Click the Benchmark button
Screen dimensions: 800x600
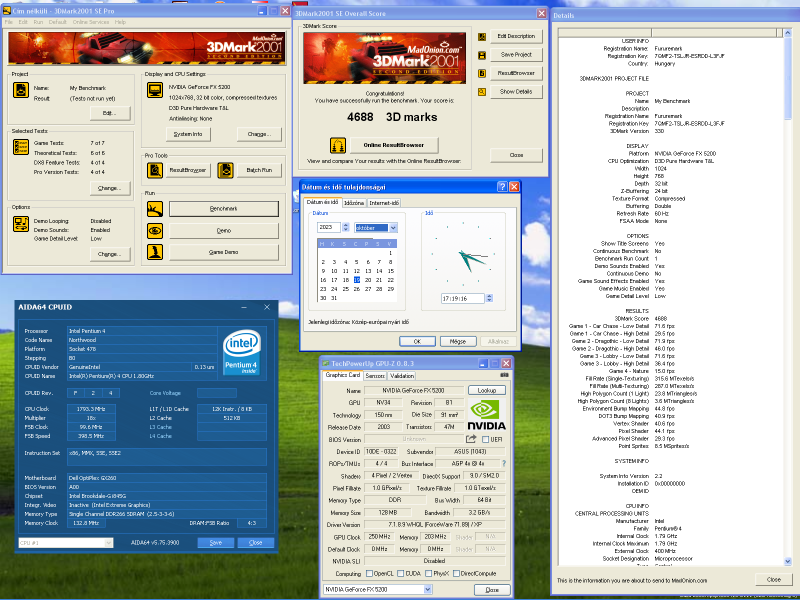(x=224, y=209)
